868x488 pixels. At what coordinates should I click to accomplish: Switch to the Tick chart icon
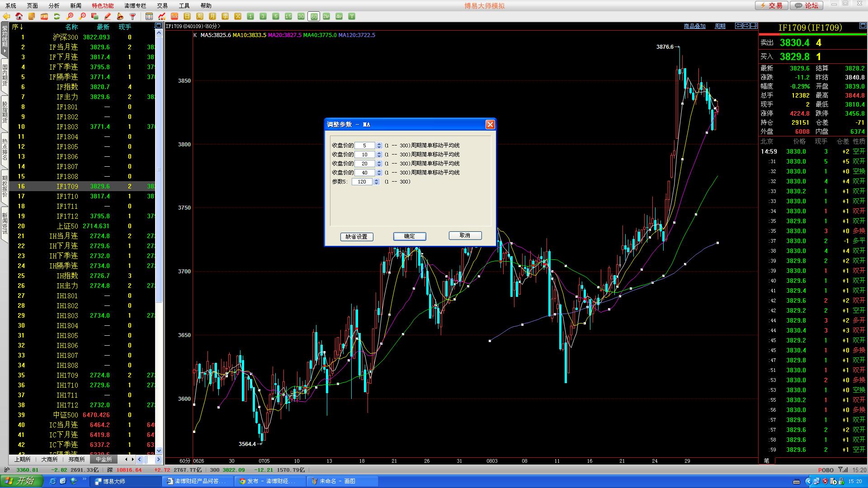click(174, 16)
